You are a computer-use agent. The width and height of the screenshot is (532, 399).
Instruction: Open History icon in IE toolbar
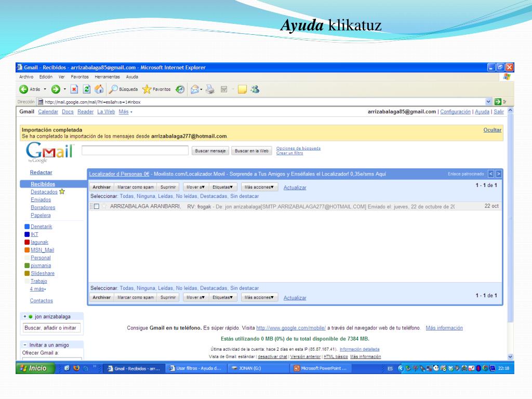click(180, 89)
